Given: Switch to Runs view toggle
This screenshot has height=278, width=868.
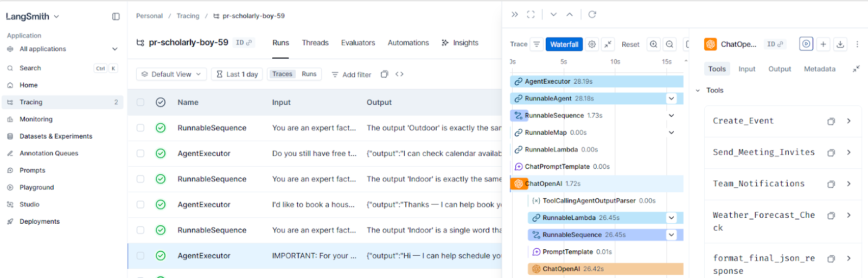Looking at the screenshot, I should (309, 74).
